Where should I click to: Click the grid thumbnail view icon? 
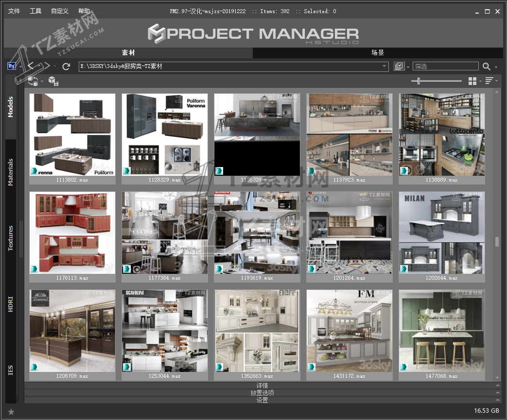472,81
